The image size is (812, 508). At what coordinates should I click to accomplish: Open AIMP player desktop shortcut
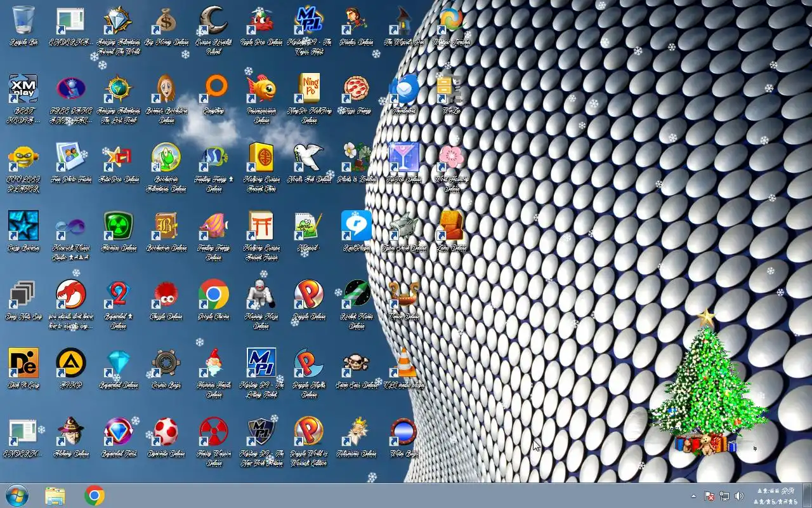pos(71,363)
